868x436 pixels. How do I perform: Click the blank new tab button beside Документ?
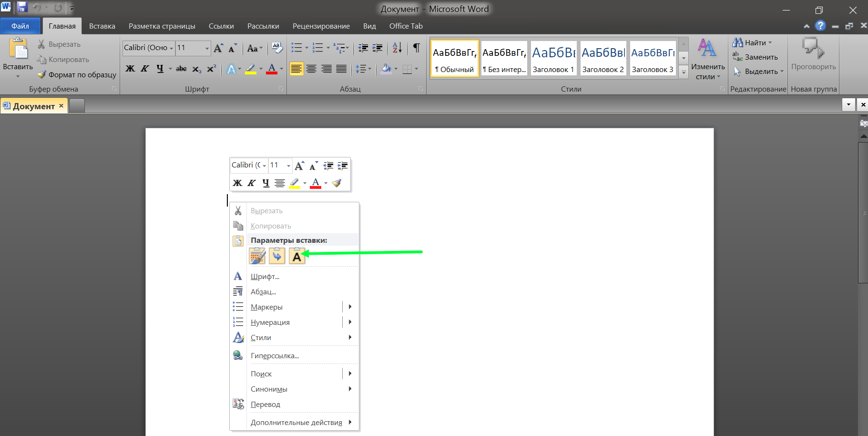pyautogui.click(x=77, y=105)
